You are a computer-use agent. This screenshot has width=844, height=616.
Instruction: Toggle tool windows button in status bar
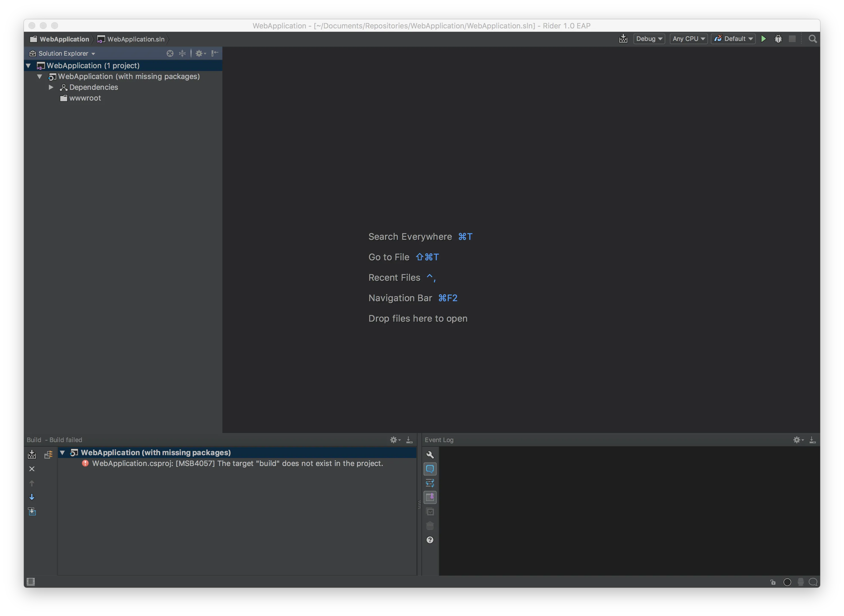tap(31, 582)
